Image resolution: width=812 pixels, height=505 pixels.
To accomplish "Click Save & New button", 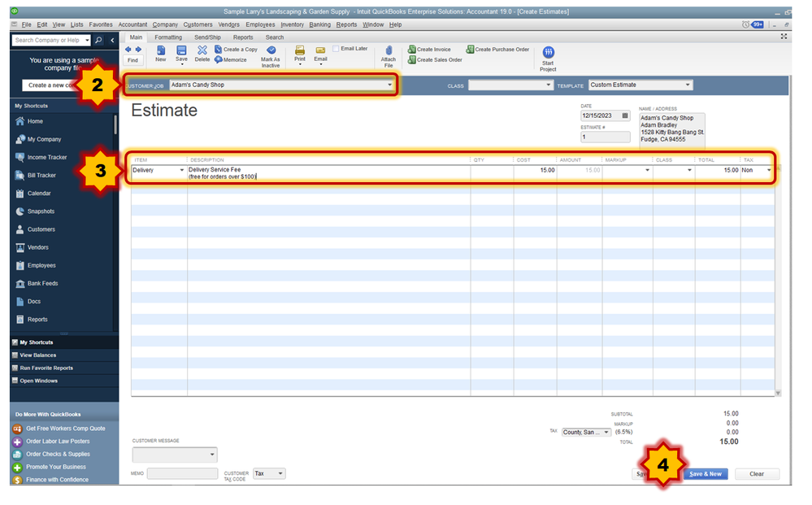I will 706,474.
